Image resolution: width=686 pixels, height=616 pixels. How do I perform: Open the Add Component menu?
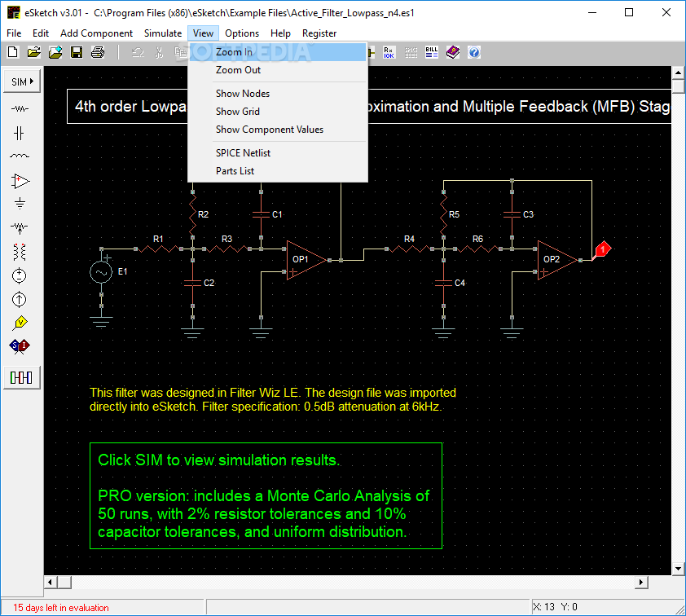[x=96, y=33]
